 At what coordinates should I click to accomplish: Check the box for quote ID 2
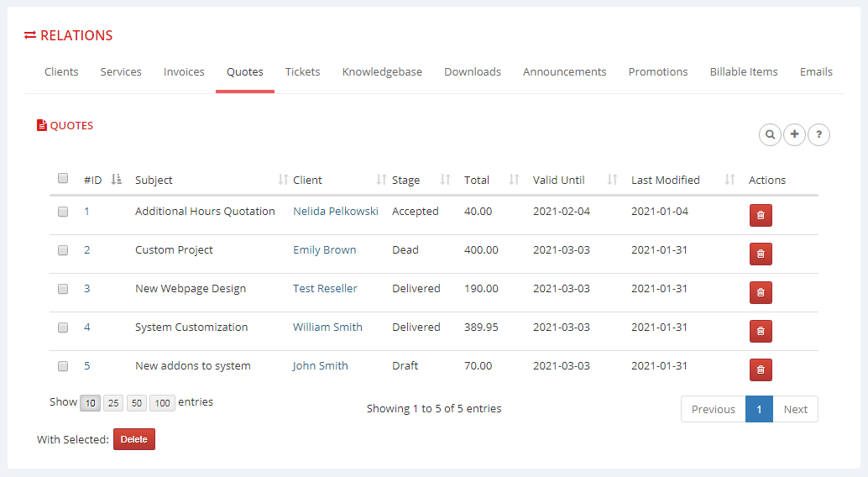63,250
